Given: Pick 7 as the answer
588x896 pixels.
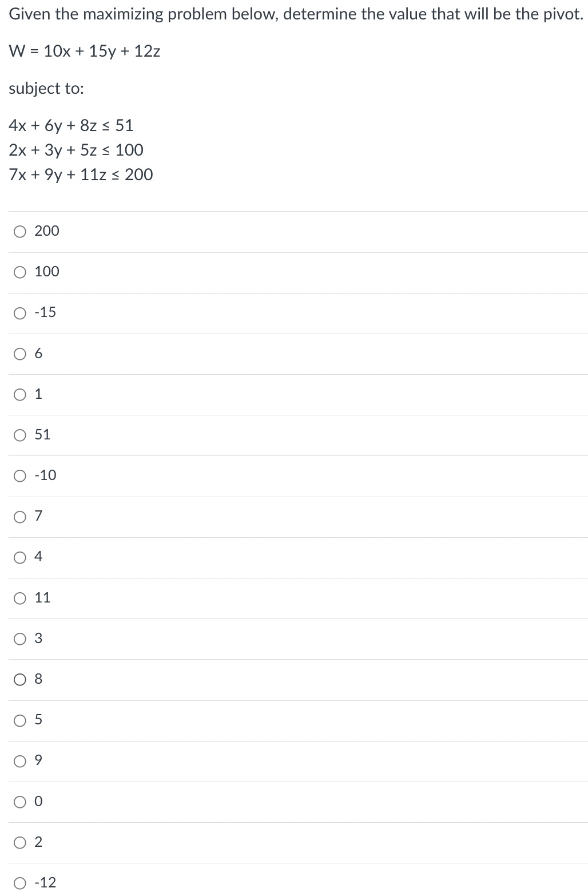Looking at the screenshot, I should (20, 516).
